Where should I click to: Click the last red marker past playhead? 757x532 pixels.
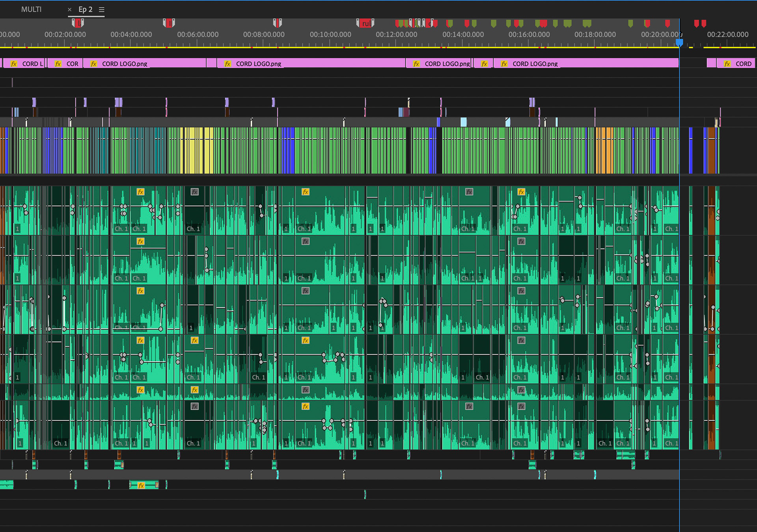pyautogui.click(x=704, y=23)
